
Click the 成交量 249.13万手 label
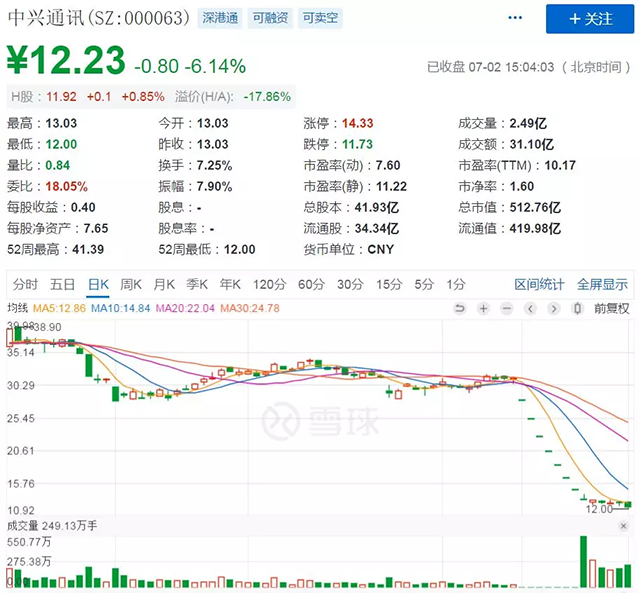[52, 526]
